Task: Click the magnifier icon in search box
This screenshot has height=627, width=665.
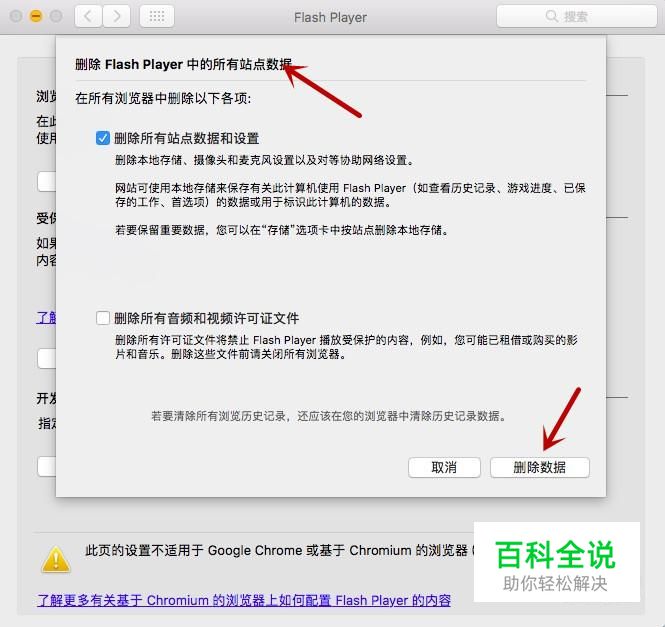Action: pyautogui.click(x=551, y=17)
